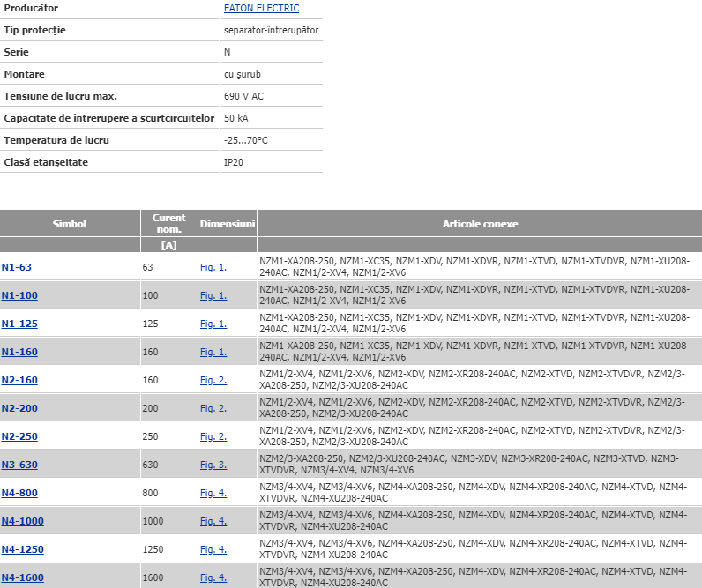
Task: Open the N3-630 product link
Action: tap(19, 465)
